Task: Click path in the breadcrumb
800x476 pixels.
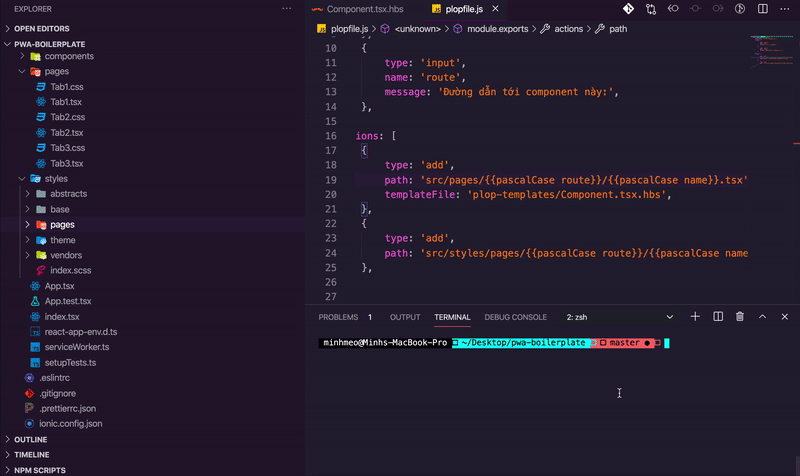Action: coord(618,29)
